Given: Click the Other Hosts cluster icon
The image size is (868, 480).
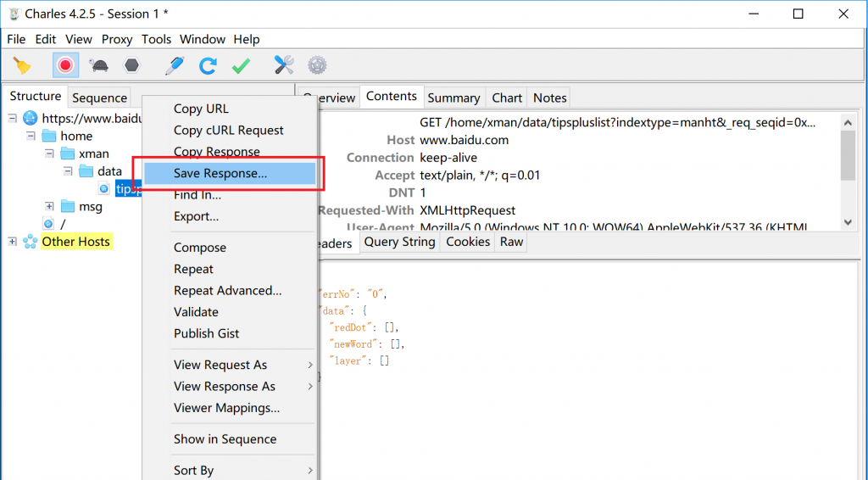Looking at the screenshot, I should pos(31,242).
